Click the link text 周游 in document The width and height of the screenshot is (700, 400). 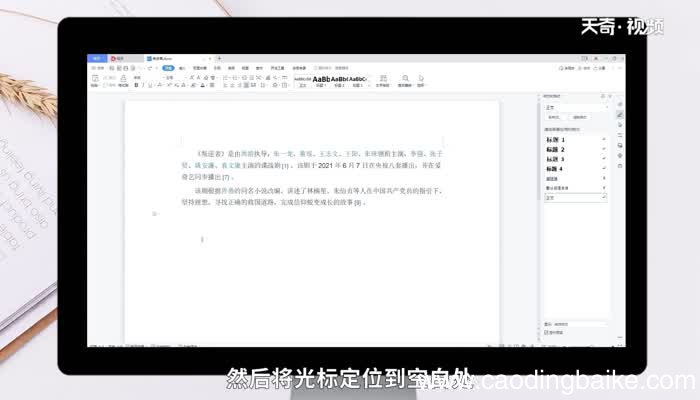248,154
